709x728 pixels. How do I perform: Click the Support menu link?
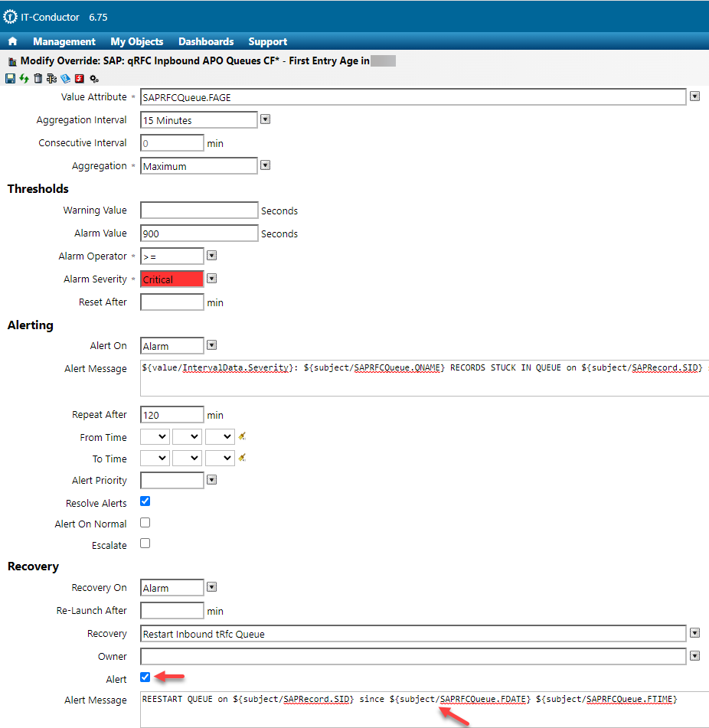(268, 41)
